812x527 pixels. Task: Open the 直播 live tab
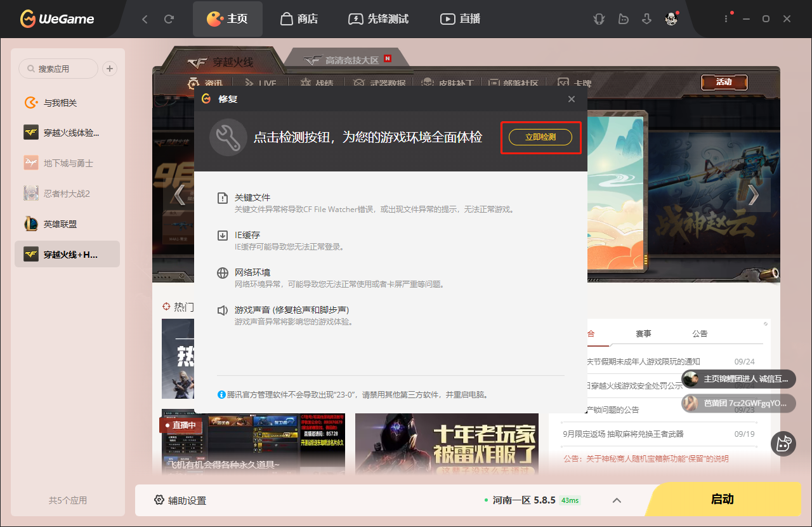pyautogui.click(x=461, y=19)
